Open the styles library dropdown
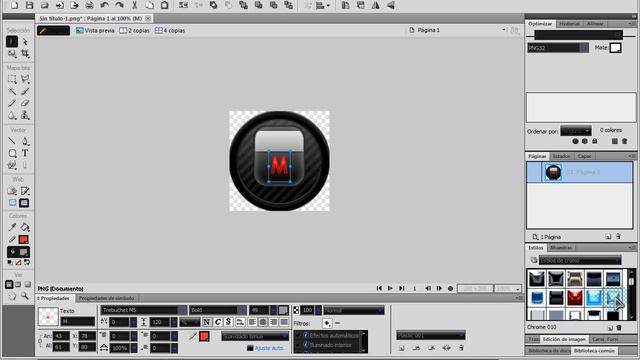Screen dimensions: 640x360 580,260
